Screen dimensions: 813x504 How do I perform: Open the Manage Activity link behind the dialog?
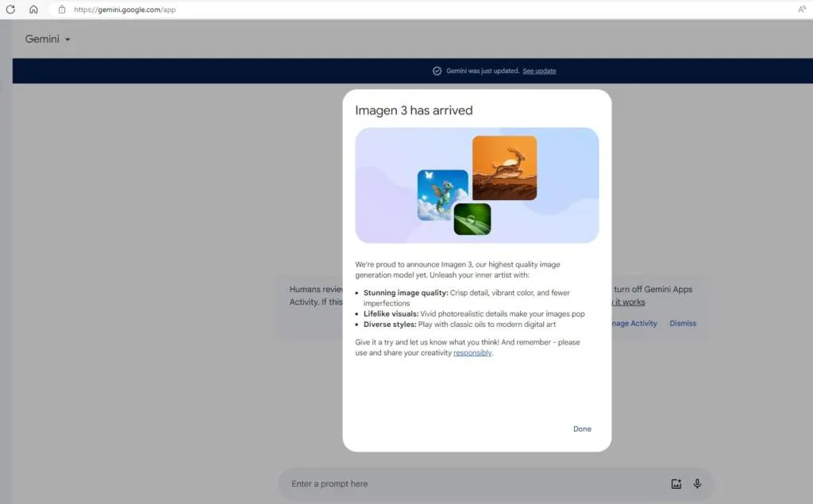(634, 323)
